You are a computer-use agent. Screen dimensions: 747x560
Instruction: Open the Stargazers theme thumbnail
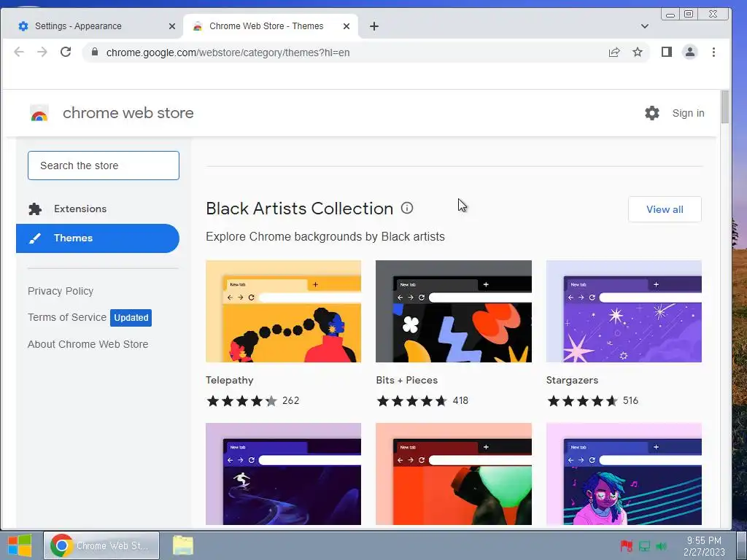click(x=624, y=311)
